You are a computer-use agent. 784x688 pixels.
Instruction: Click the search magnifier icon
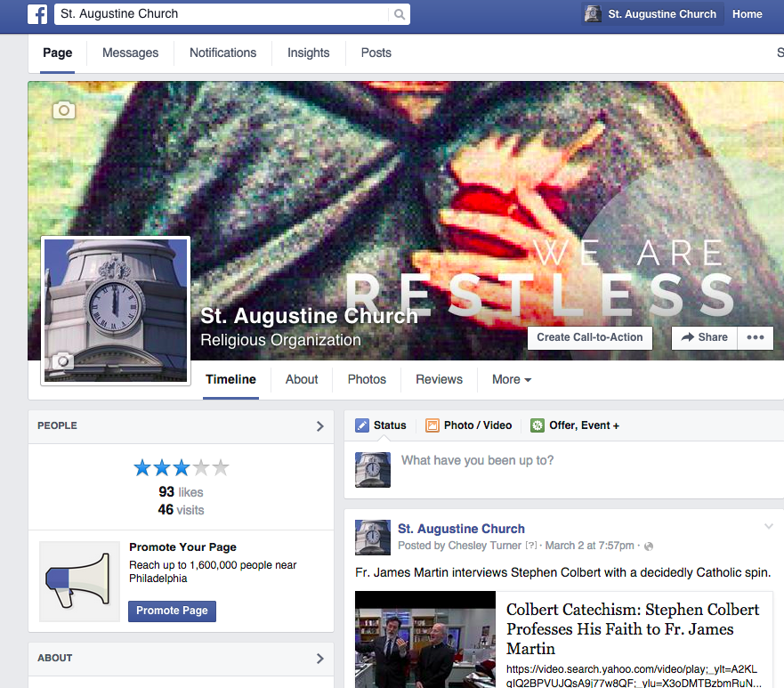pyautogui.click(x=399, y=14)
